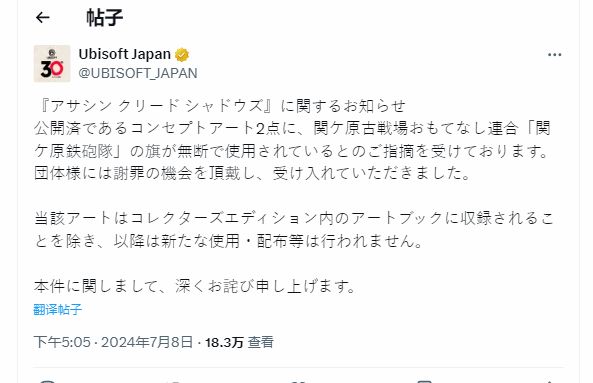The width and height of the screenshot is (593, 383).
Task: Click the gold verified badge
Action: [182, 55]
